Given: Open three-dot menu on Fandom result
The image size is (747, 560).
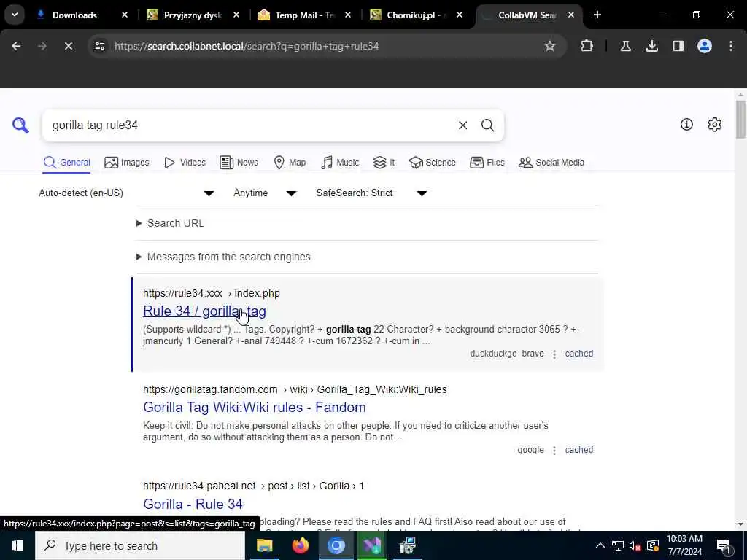Looking at the screenshot, I should pyautogui.click(x=554, y=451).
